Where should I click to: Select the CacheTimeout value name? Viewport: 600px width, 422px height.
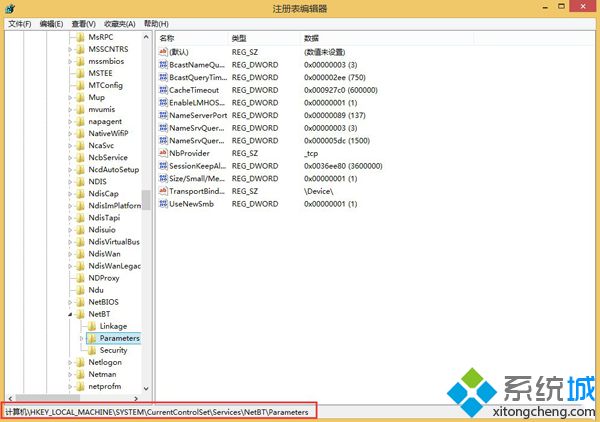point(194,90)
